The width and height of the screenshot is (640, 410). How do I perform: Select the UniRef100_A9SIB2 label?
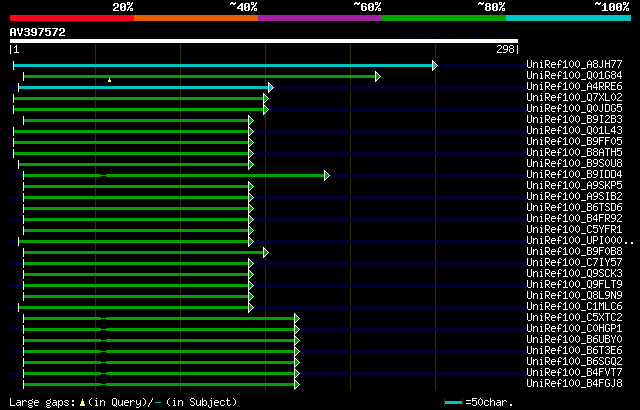[574, 197]
